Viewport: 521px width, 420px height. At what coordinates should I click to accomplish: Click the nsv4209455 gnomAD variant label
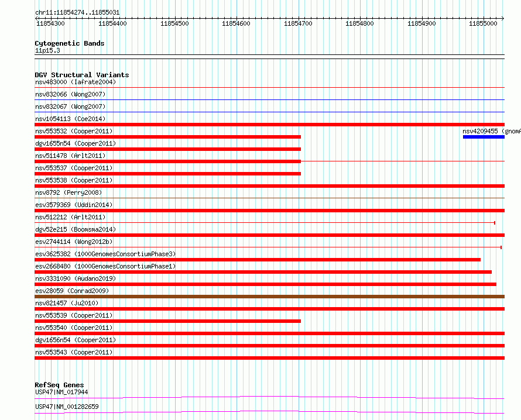(491, 131)
